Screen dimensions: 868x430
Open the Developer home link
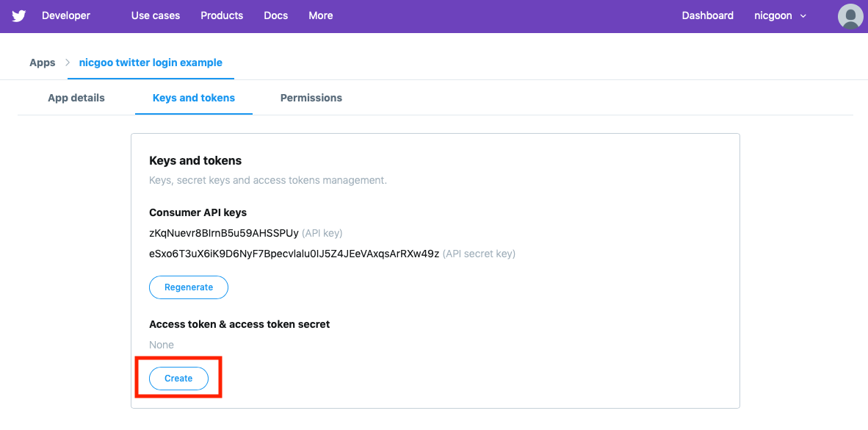(x=66, y=15)
